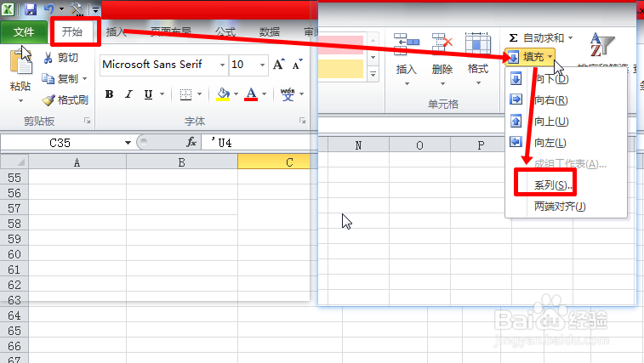Click the 复制 (Copy) button
Image resolution: width=644 pixels, height=363 pixels.
(60, 78)
